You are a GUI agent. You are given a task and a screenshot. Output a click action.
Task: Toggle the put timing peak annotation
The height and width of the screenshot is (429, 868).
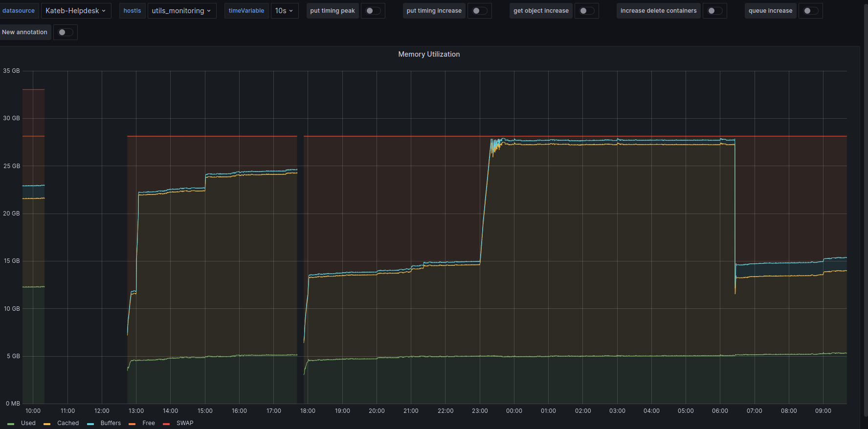[x=373, y=11]
